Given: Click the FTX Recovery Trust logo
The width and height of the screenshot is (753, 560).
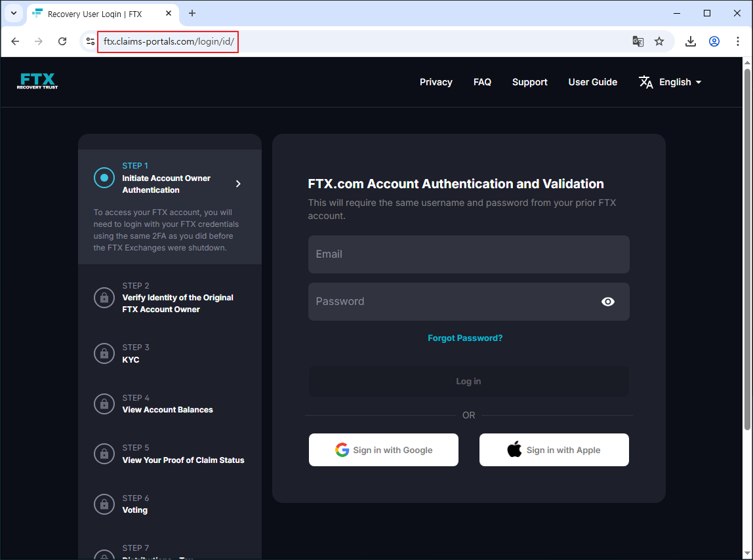Looking at the screenshot, I should (37, 81).
